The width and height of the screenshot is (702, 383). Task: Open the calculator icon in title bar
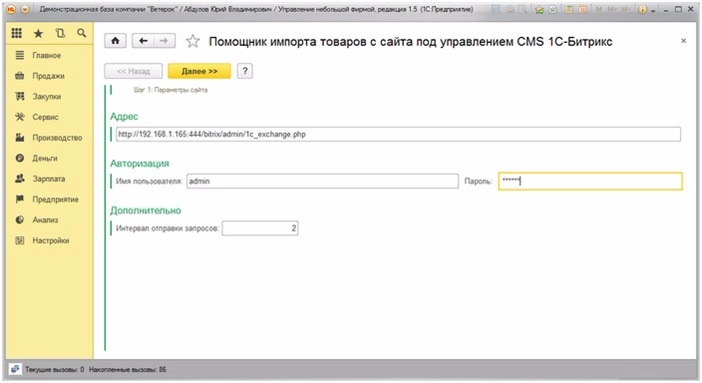pos(568,9)
